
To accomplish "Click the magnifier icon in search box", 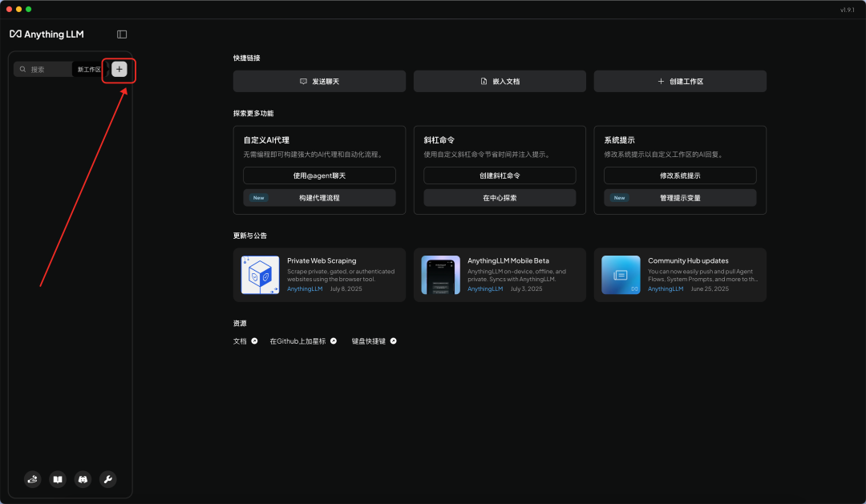I will (22, 69).
